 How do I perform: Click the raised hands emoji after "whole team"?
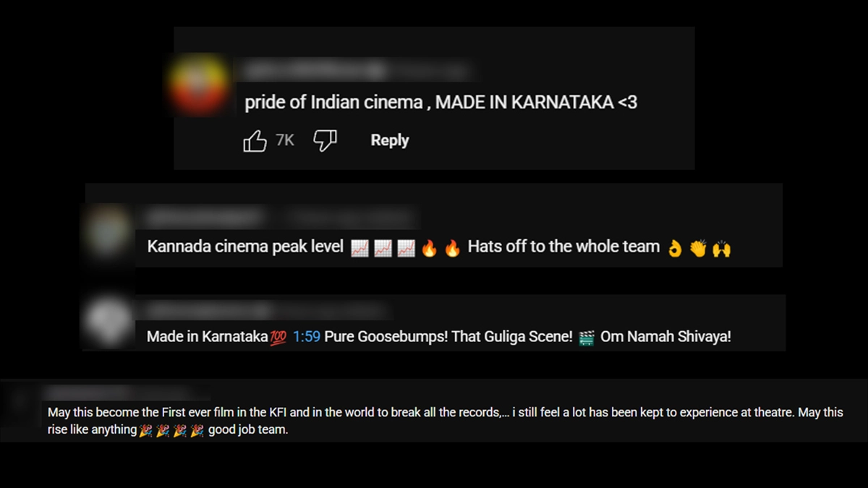click(x=722, y=249)
